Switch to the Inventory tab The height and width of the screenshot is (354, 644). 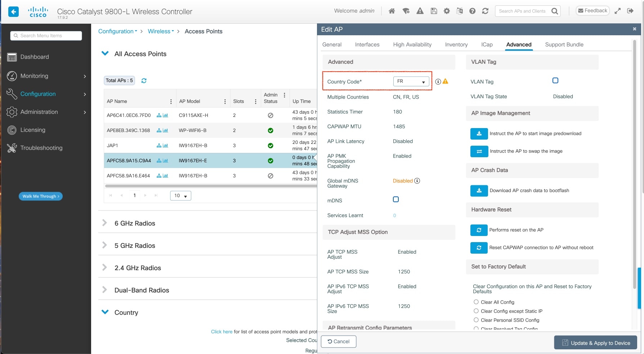tap(456, 45)
